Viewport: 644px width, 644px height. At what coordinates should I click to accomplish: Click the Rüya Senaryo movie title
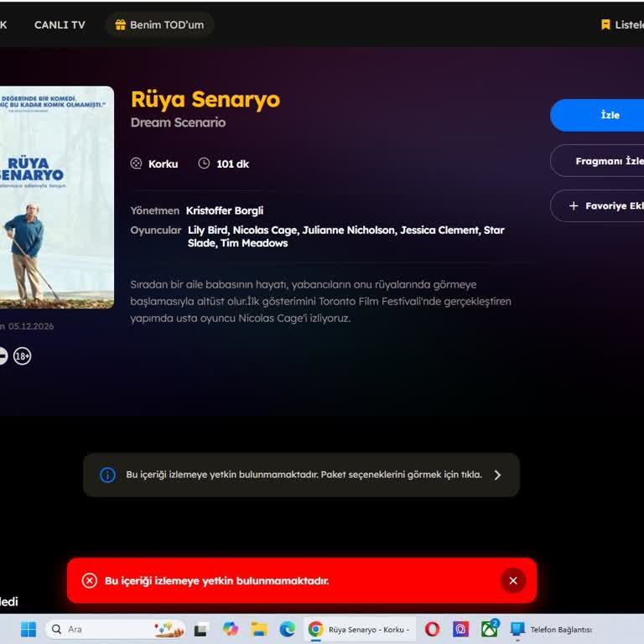click(x=205, y=100)
